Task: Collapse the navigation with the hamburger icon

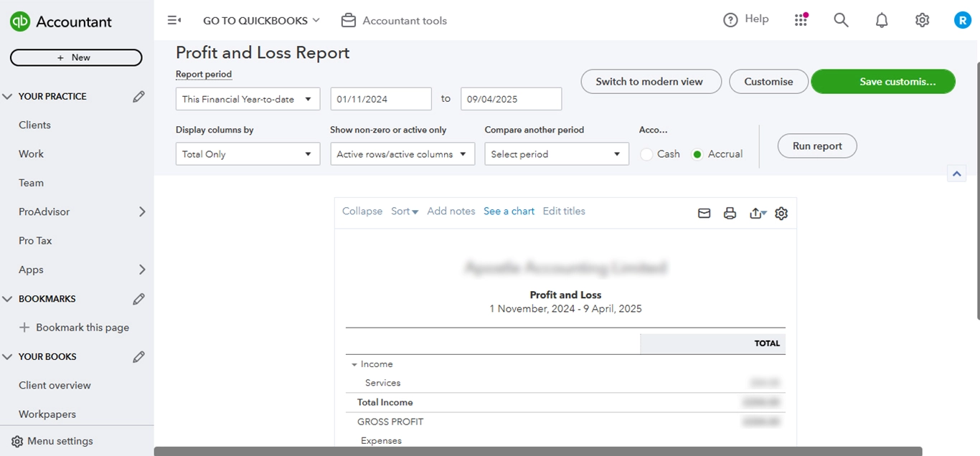Action: 174,20
